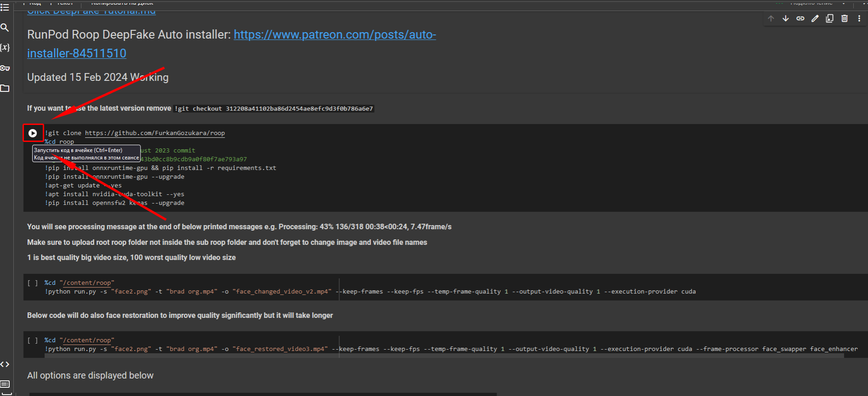Image resolution: width=868 pixels, height=396 pixels.
Task: Copy link to the selected cell
Action: [800, 18]
